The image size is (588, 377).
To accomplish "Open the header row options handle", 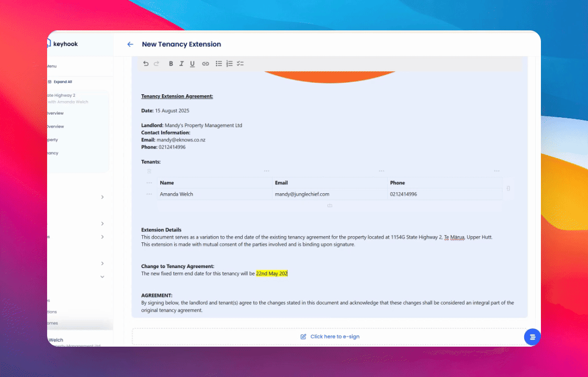I will click(x=149, y=183).
